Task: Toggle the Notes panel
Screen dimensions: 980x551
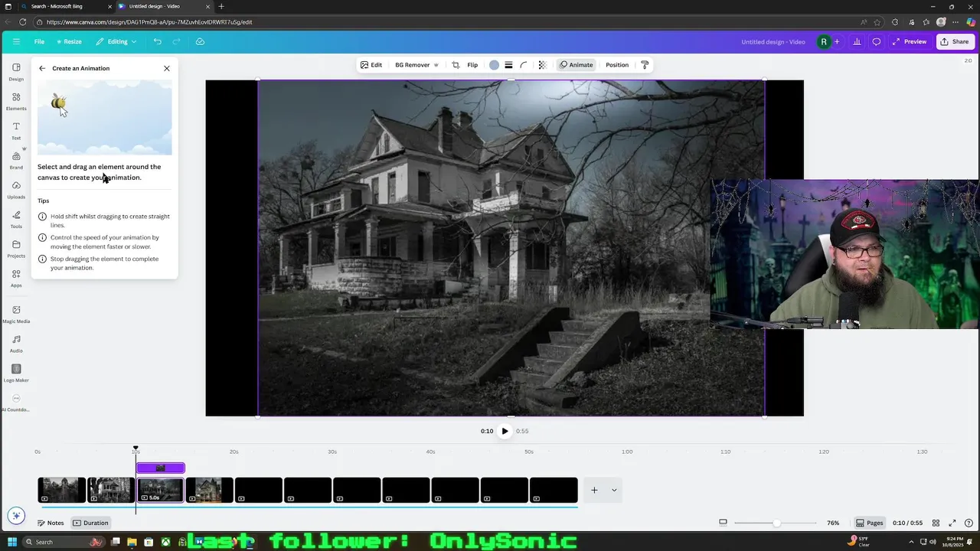Action: pyautogui.click(x=51, y=523)
